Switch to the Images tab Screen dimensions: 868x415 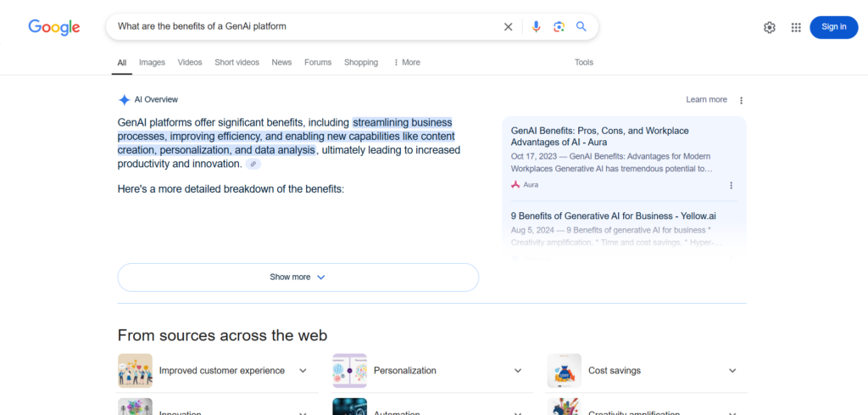[x=152, y=63]
